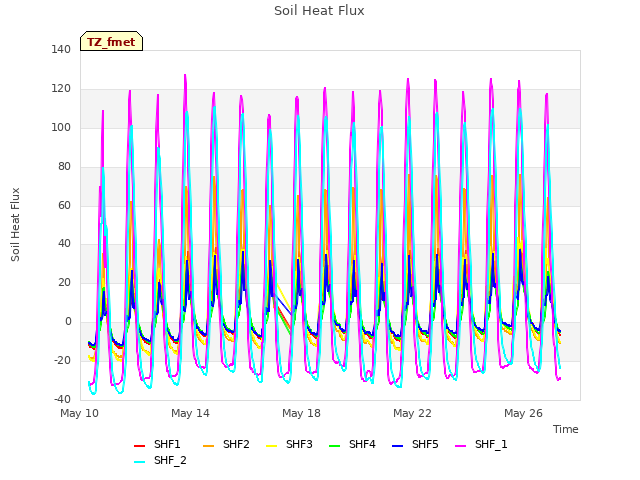Select the SHF3 legend label
640x480 pixels.
click(x=299, y=444)
